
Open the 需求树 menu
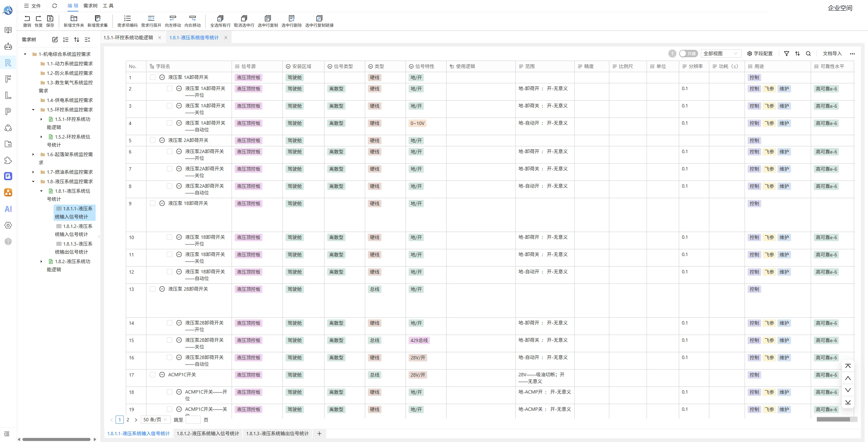tap(91, 6)
